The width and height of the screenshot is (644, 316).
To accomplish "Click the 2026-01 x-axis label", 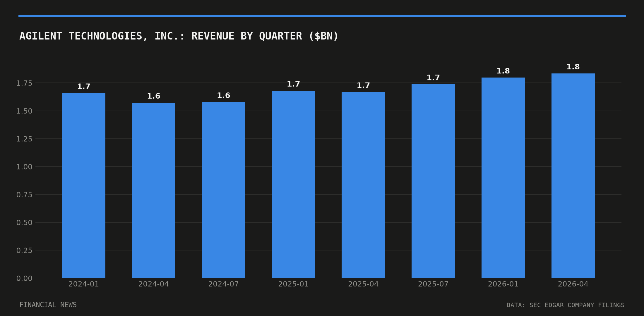I will tap(503, 284).
